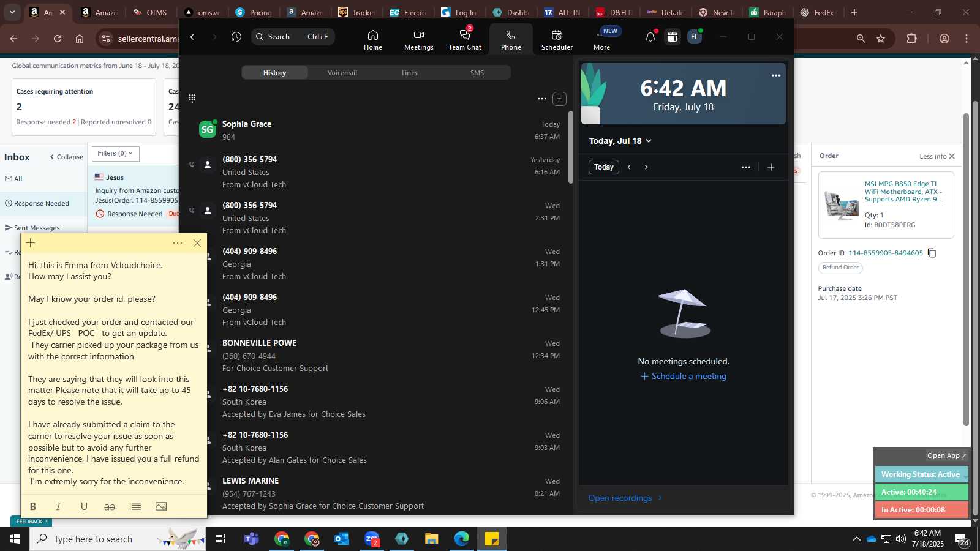Click Refund Order button
This screenshot has height=551, width=980.
[x=840, y=268]
